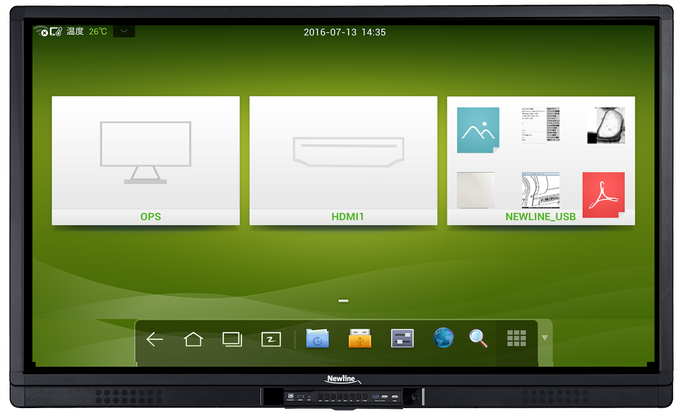This screenshot has height=415, width=680.
Task: Open the red PDF file thumbnail
Action: 604,195
